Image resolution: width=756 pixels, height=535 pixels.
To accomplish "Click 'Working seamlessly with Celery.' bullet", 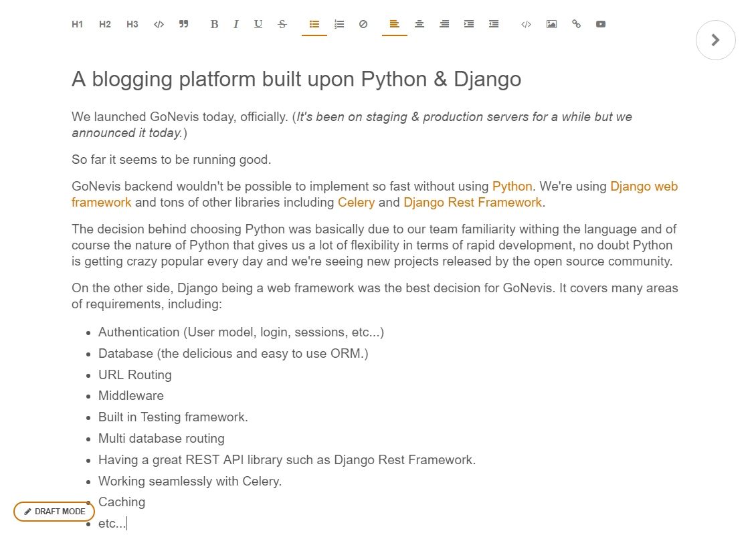I will point(190,481).
